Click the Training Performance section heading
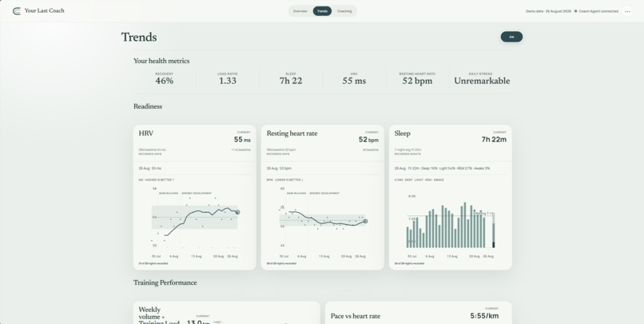 (x=165, y=283)
